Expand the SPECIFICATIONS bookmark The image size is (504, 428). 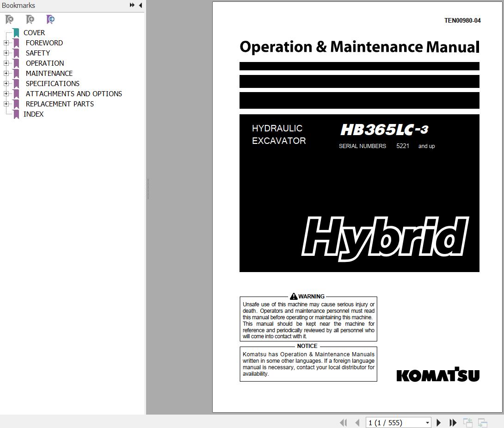pos(6,83)
